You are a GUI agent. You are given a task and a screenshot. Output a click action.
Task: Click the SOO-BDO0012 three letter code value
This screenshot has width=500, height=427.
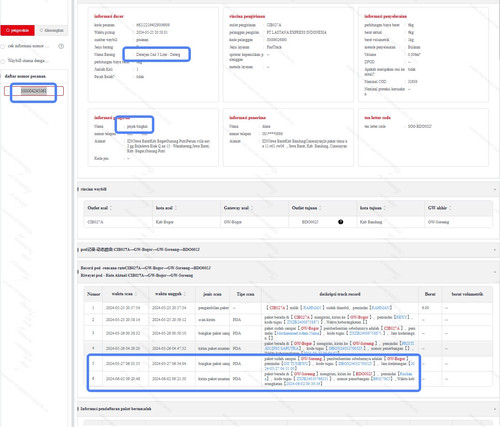[x=420, y=126]
